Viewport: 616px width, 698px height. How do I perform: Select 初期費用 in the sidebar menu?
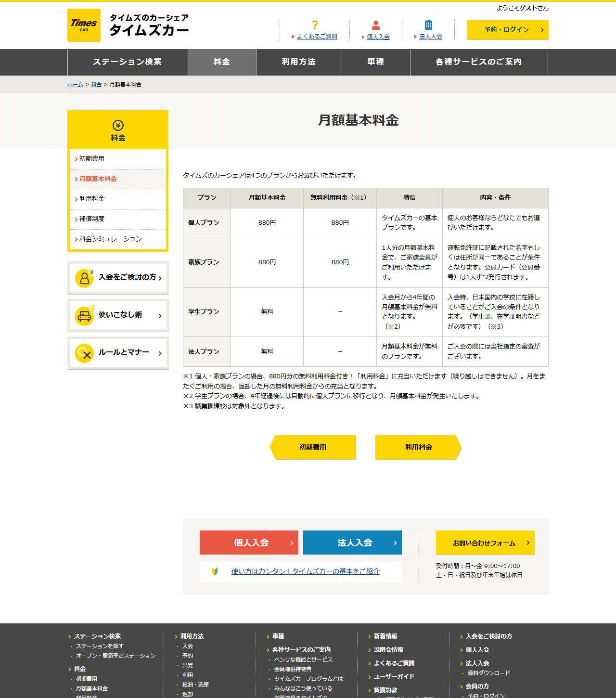(118, 159)
